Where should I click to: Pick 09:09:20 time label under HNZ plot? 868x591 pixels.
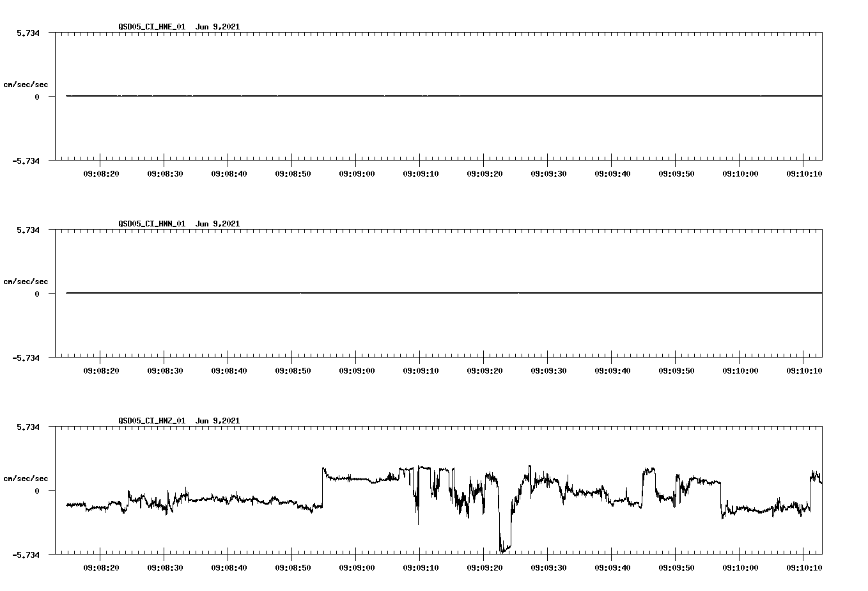point(484,567)
